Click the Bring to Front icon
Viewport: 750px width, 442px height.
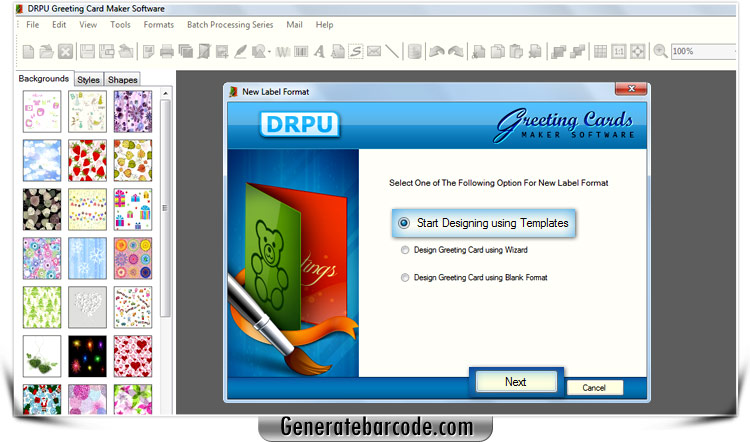coord(558,51)
